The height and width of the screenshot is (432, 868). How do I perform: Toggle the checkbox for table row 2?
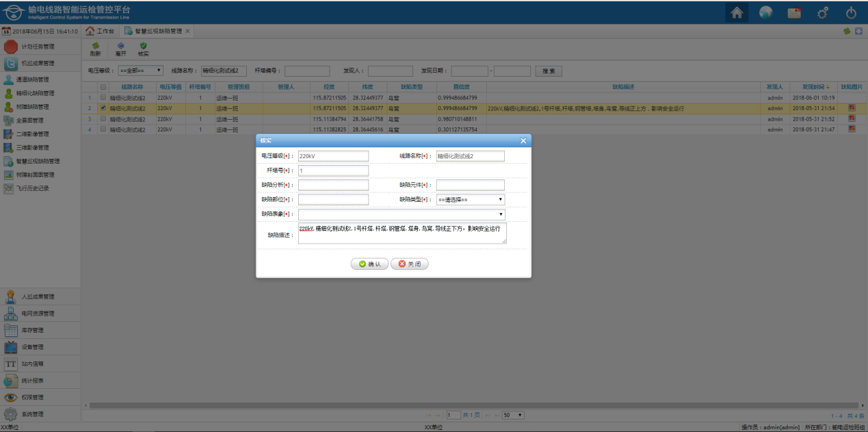pyautogui.click(x=103, y=108)
